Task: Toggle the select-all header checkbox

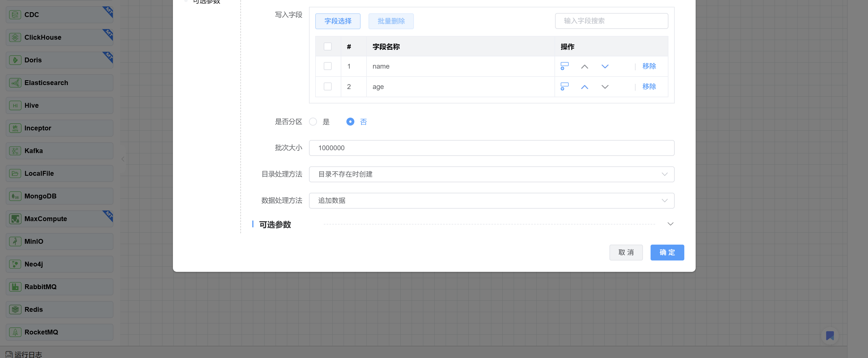Action: point(327,46)
